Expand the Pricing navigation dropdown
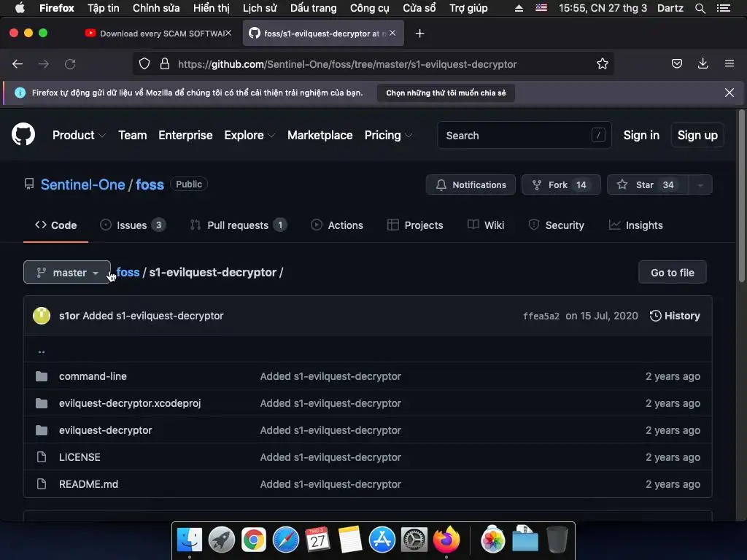 [388, 135]
